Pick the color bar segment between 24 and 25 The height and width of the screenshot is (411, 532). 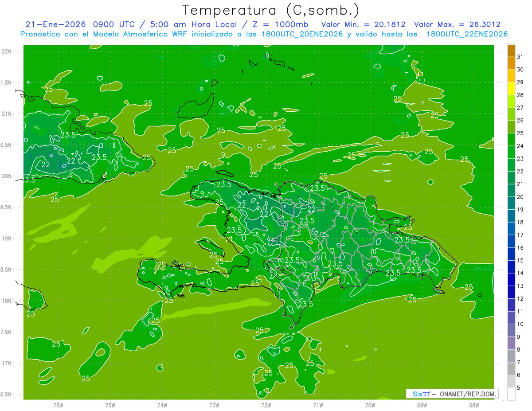pyautogui.click(x=511, y=140)
